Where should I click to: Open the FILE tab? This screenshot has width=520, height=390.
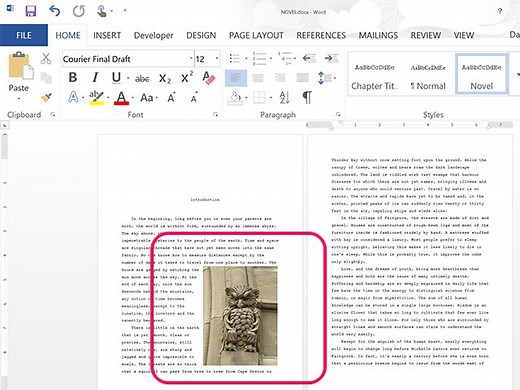24,35
